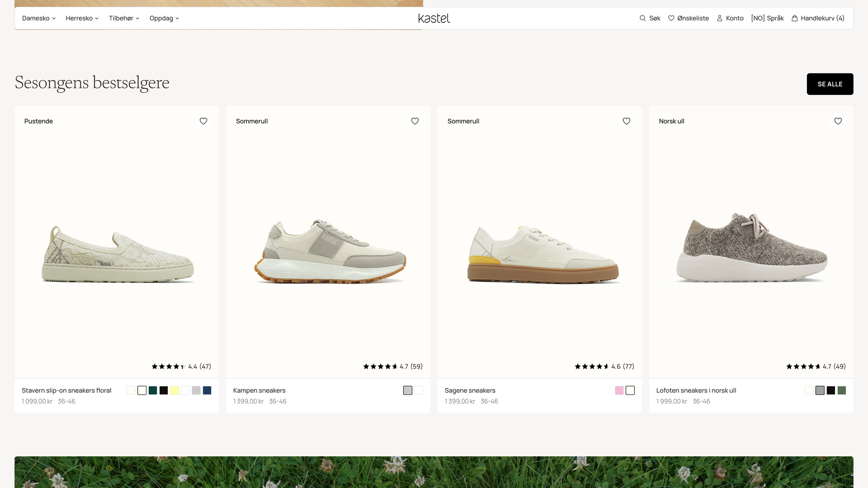Select the navy blue Stavern color swatch
The width and height of the screenshot is (868, 488).
pos(207,390)
